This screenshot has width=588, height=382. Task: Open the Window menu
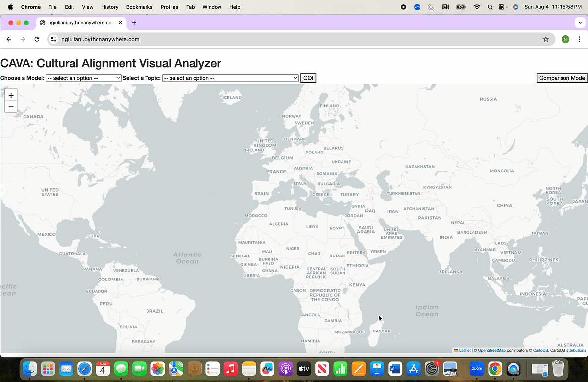pos(212,7)
